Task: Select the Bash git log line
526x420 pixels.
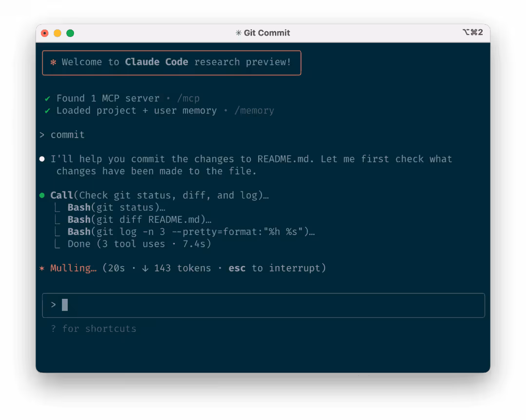Action: (x=191, y=232)
